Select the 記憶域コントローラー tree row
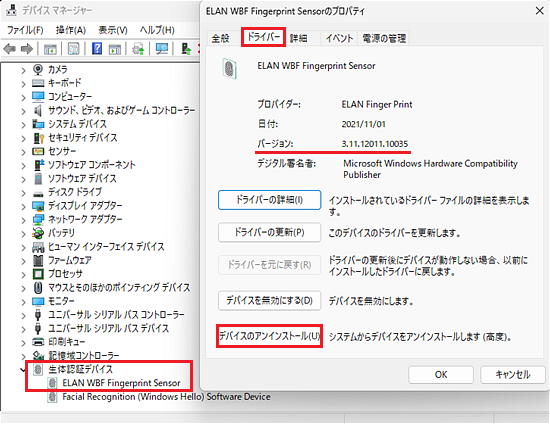 (x=83, y=356)
